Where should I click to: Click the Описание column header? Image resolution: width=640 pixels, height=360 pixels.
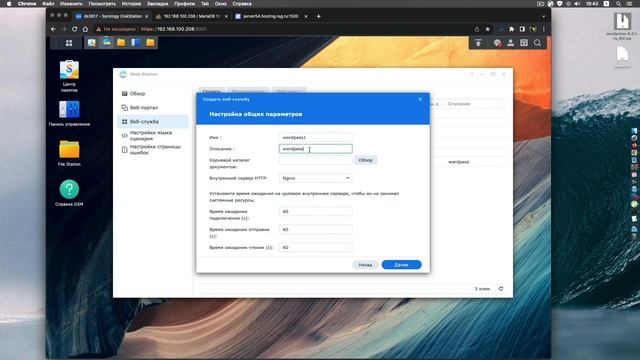pyautogui.click(x=459, y=104)
